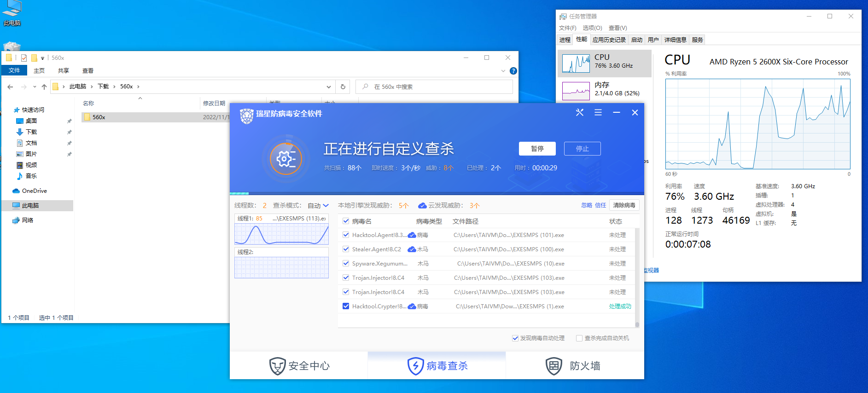Go up one folder level in Explorer
868x393 pixels.
[44, 87]
